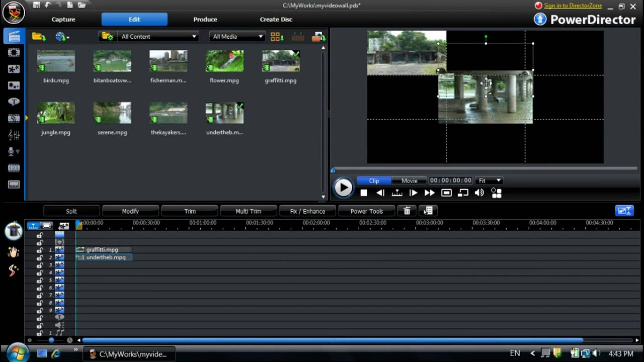Toggle lock on video track 3
This screenshot has width=644, height=362.
click(40, 265)
